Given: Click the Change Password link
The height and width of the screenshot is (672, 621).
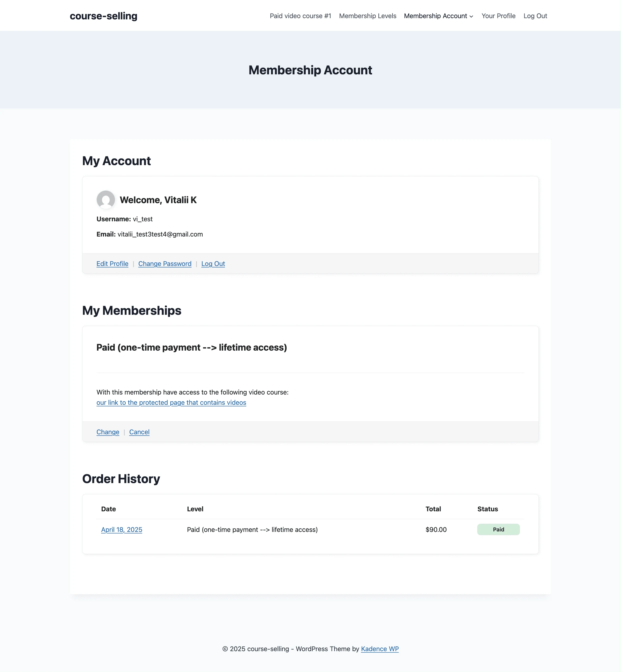Looking at the screenshot, I should point(165,264).
